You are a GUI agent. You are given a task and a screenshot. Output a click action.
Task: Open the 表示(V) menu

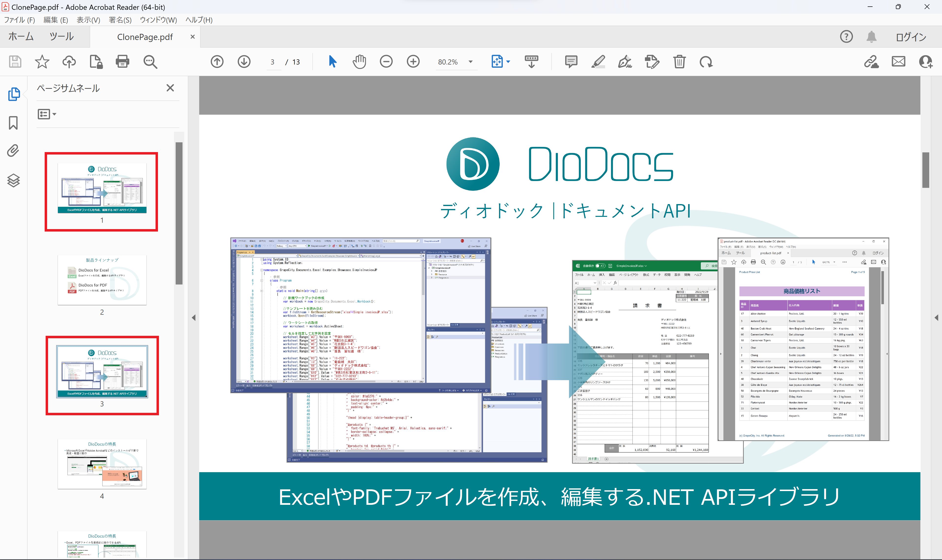88,20
